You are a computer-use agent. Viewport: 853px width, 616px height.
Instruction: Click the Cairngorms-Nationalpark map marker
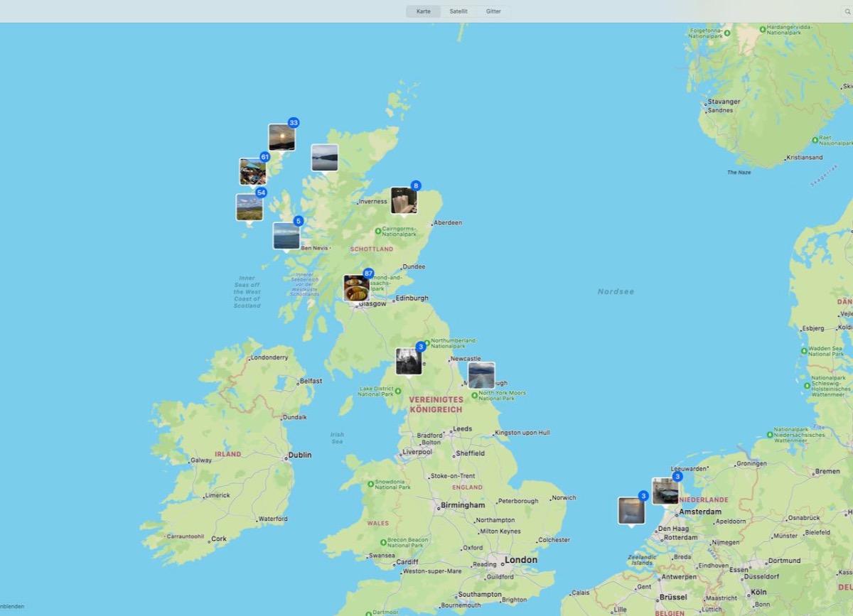[378, 229]
